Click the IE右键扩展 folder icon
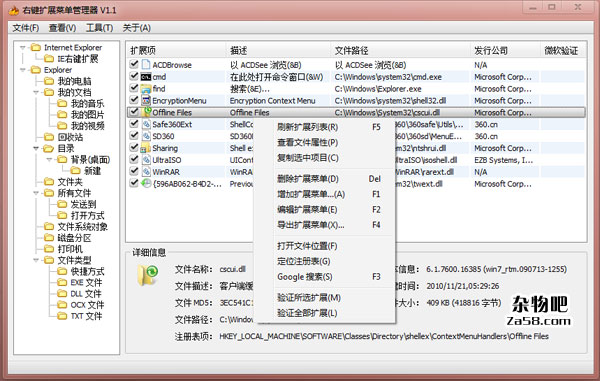The image size is (600, 381). coord(49,59)
